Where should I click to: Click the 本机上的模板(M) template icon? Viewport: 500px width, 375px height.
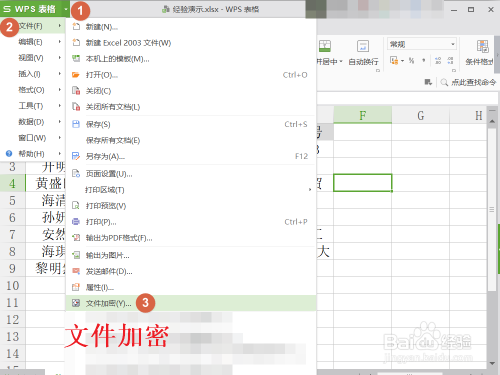click(76, 59)
